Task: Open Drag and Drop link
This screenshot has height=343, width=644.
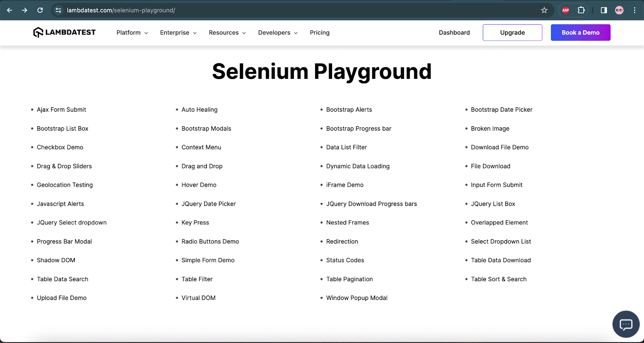Action: [x=202, y=166]
